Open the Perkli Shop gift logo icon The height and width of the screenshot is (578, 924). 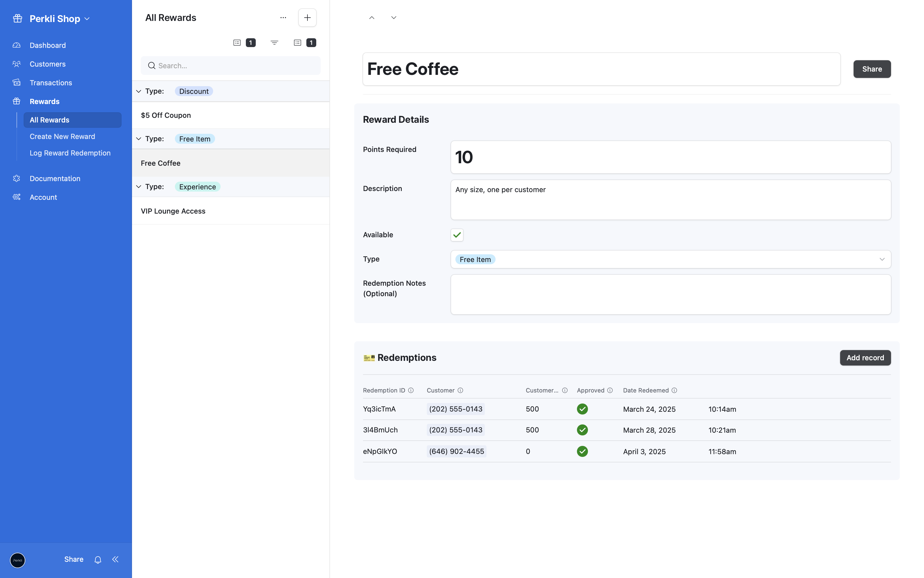pos(18,18)
